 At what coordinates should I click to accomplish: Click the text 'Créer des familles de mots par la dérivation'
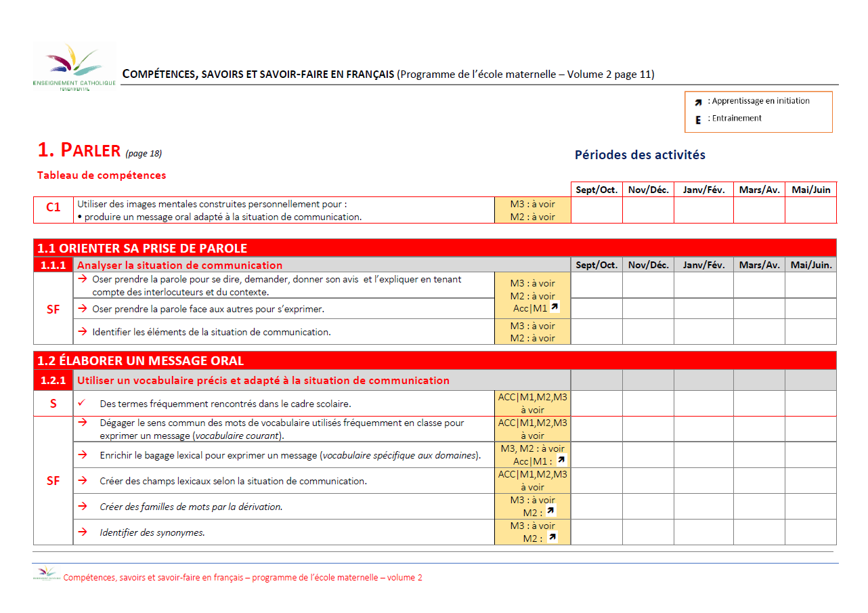point(191,507)
